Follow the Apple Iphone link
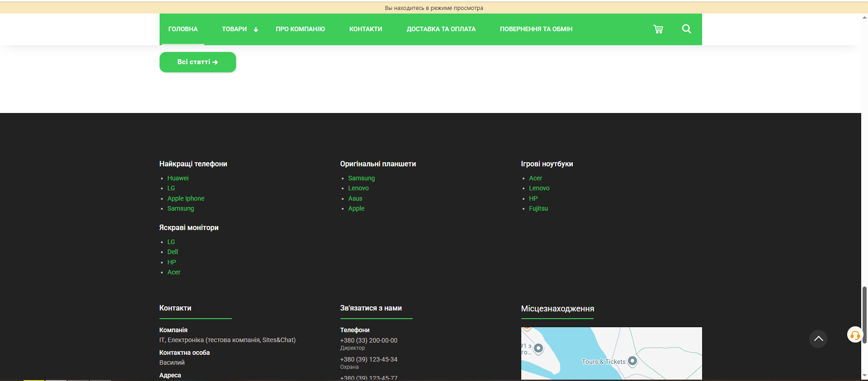This screenshot has width=868, height=381. (186, 198)
